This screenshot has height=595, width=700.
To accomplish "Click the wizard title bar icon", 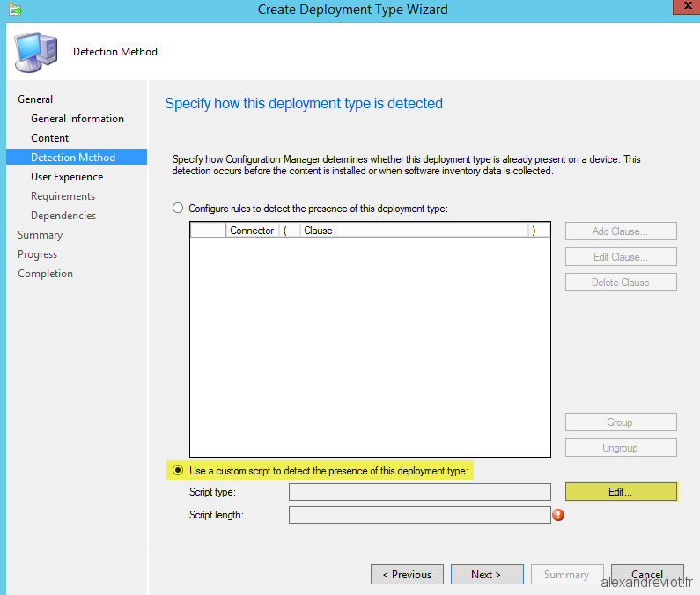I will 15,9.
